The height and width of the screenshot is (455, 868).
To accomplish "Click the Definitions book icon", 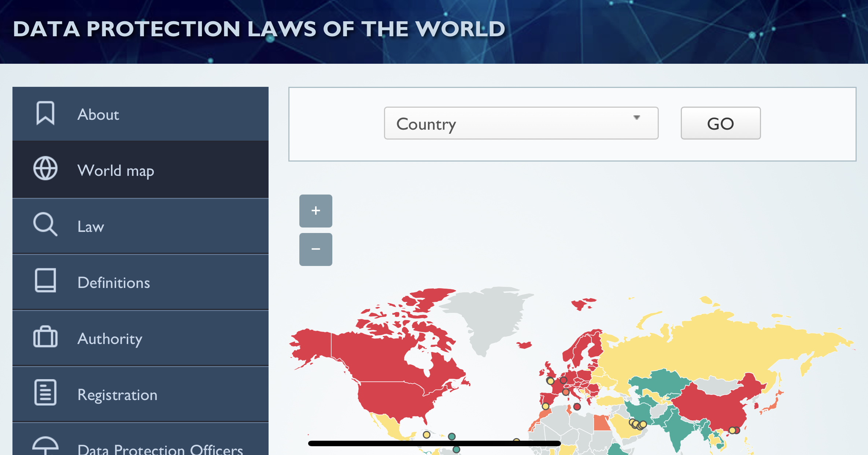I will 45,280.
